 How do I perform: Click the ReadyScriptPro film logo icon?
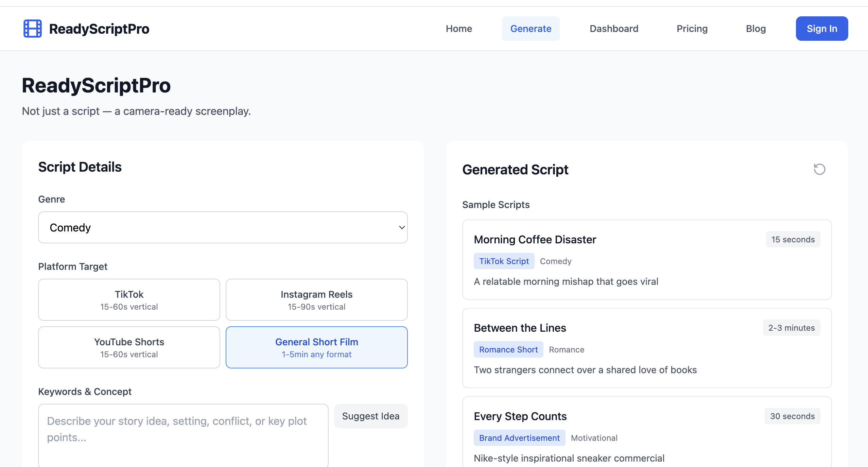(32, 29)
